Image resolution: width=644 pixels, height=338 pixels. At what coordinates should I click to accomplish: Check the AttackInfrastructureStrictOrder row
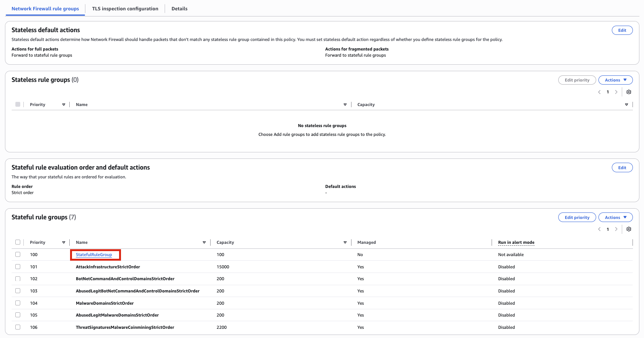coord(18,267)
